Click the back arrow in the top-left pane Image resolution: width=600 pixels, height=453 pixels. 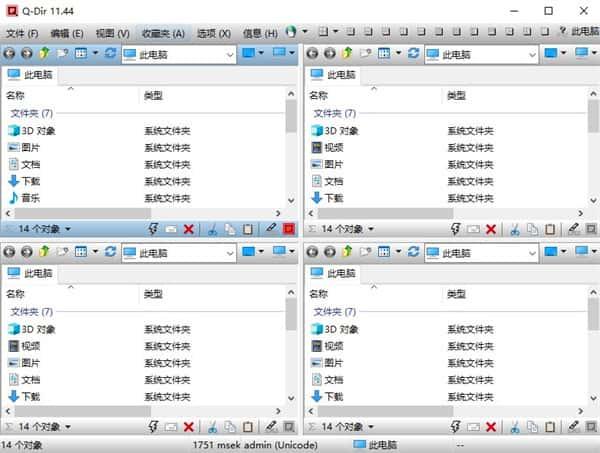[11, 53]
